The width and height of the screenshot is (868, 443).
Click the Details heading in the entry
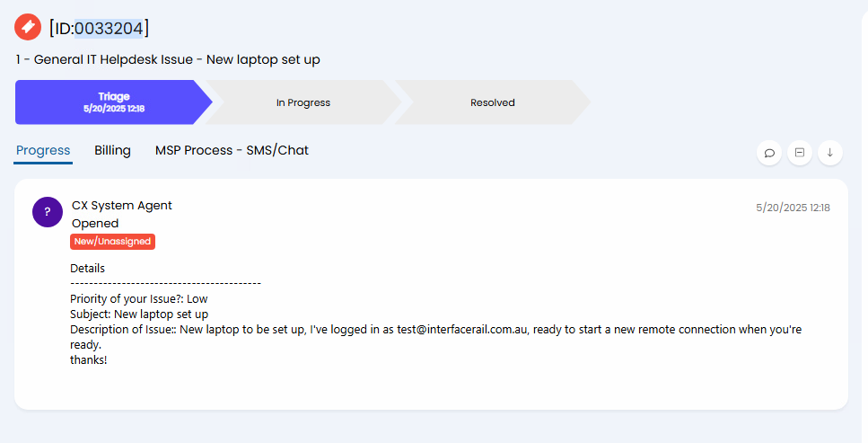(87, 269)
